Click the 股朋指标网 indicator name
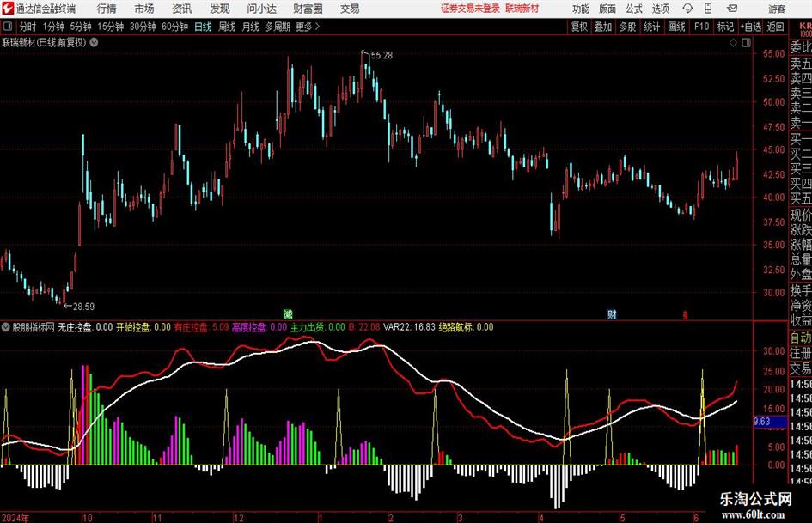Viewport: 812px width, 523px height. click(34, 327)
